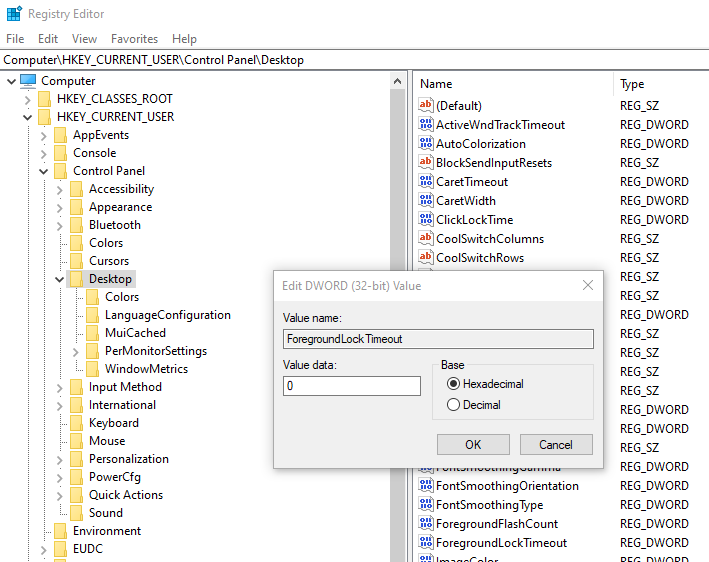The width and height of the screenshot is (709, 562).
Task: Click the FontSmoothingType DWORD icon
Action: coord(425,504)
